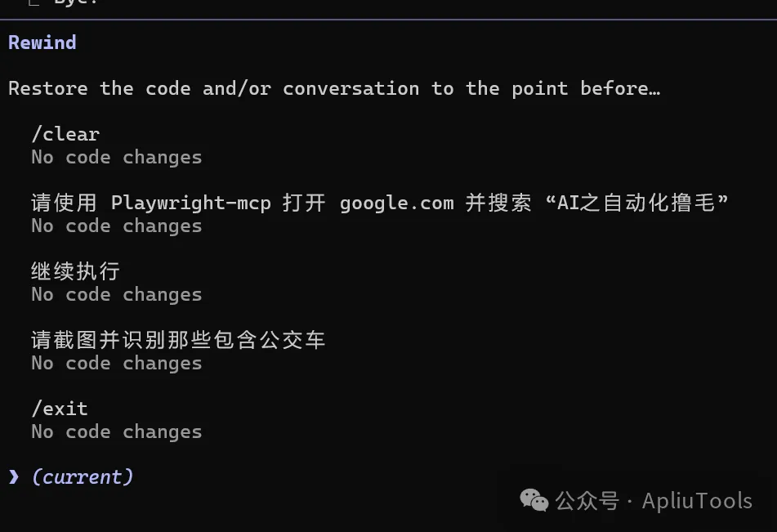Image resolution: width=777 pixels, height=532 pixels.
Task: Click the ApliuTools watermark name
Action: [697, 500]
